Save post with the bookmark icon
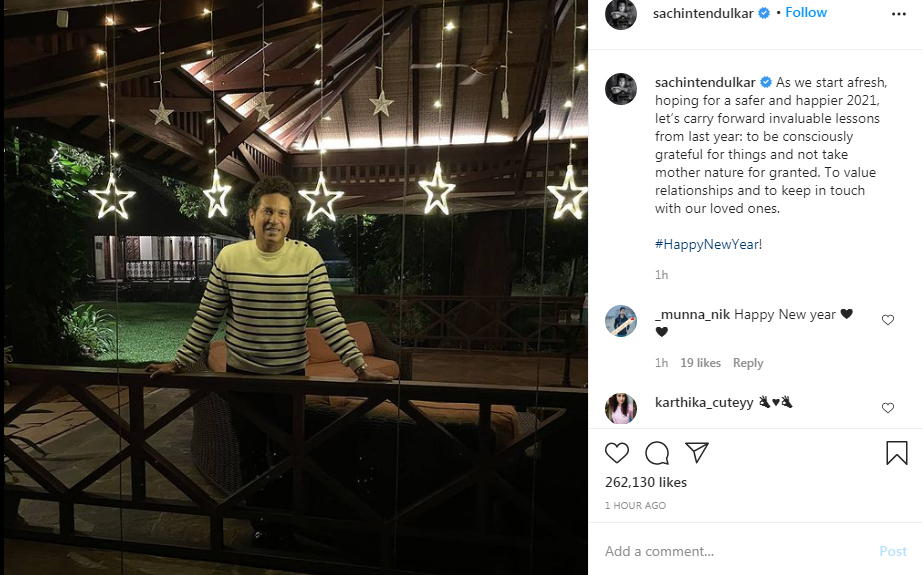Viewport: 922px width, 575px height. [897, 453]
